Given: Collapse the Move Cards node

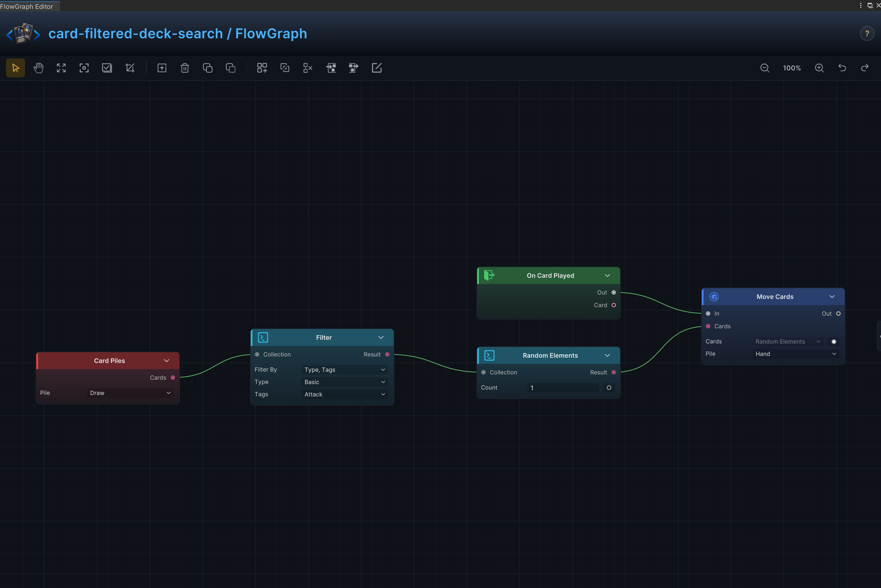Looking at the screenshot, I should pyautogui.click(x=832, y=297).
